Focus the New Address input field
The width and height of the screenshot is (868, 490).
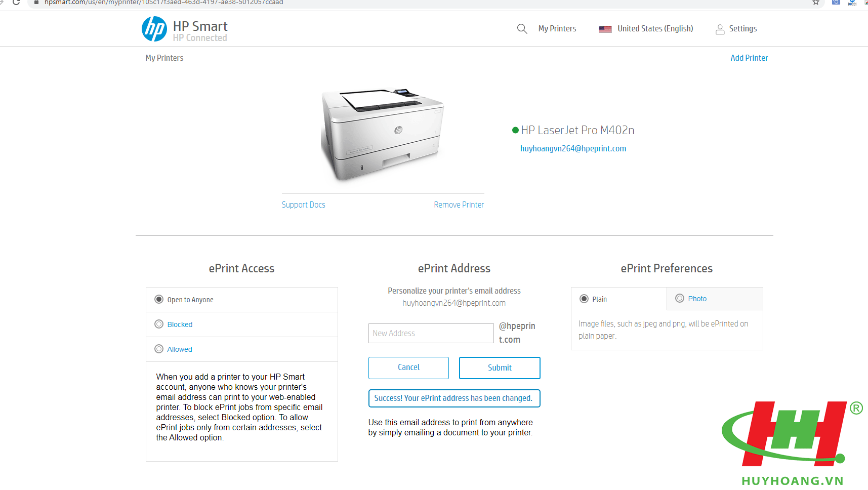431,333
